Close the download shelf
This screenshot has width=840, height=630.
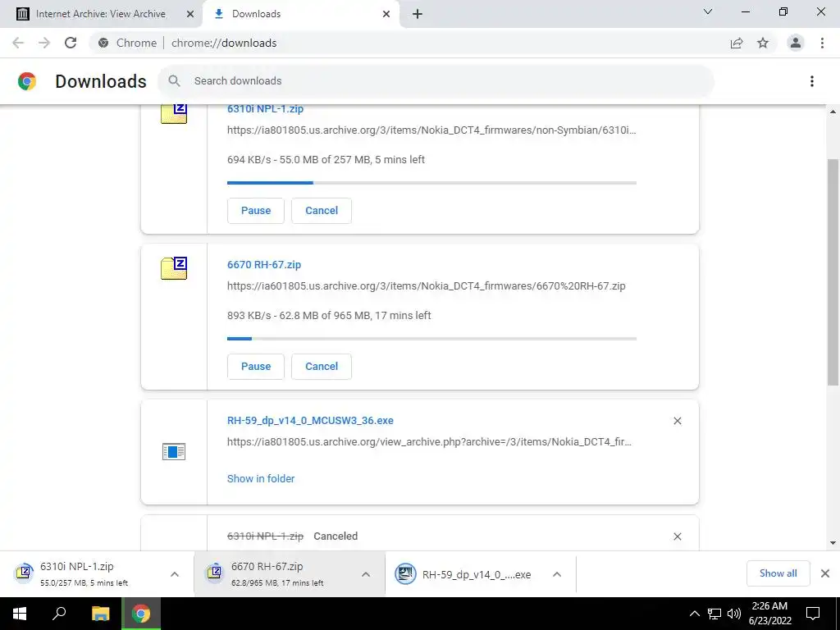(825, 573)
